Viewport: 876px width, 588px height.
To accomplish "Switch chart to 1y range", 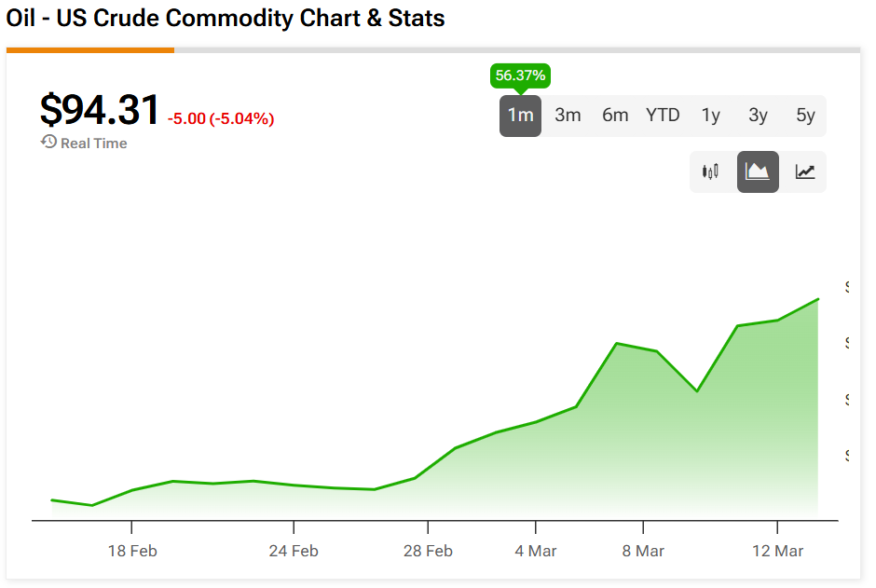I will [711, 116].
